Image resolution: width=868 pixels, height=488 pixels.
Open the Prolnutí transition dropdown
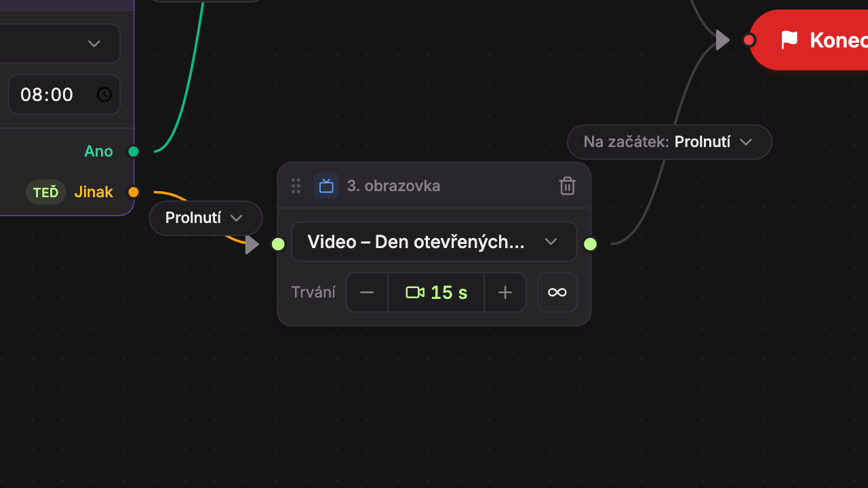(205, 218)
